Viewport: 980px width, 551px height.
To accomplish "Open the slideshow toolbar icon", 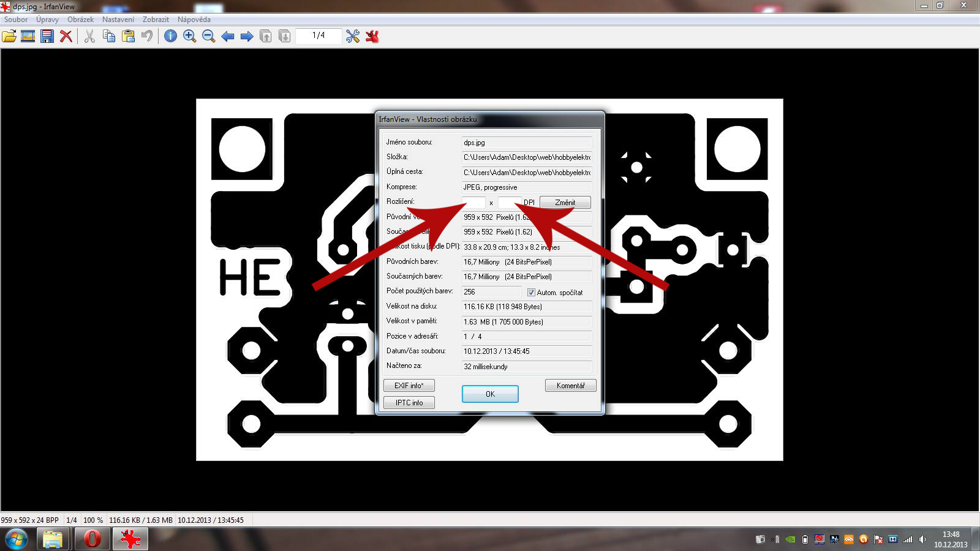I will 28,36.
